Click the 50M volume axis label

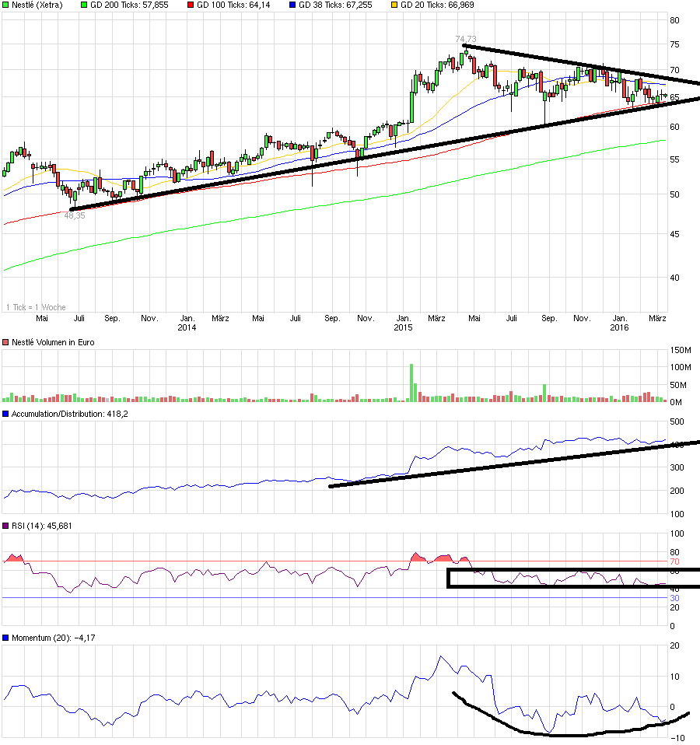coord(679,385)
